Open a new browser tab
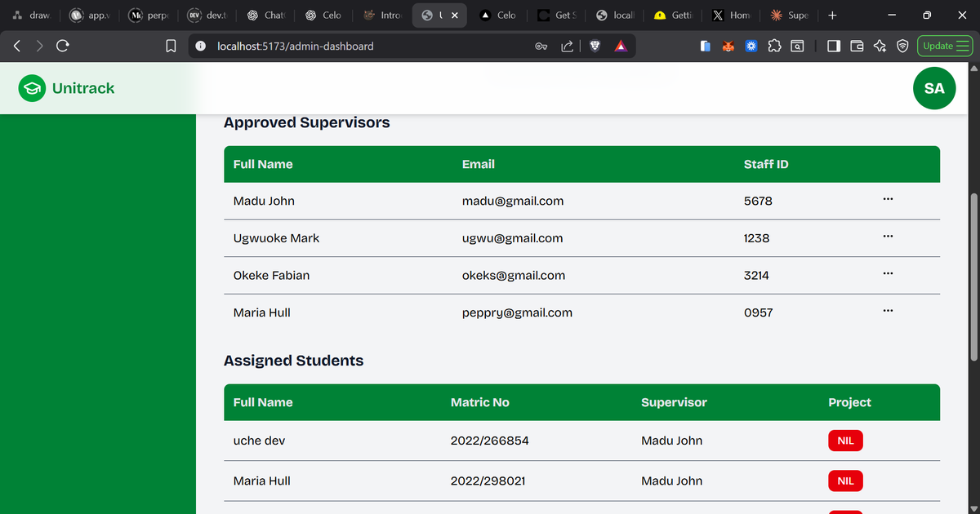980x514 pixels. tap(832, 14)
